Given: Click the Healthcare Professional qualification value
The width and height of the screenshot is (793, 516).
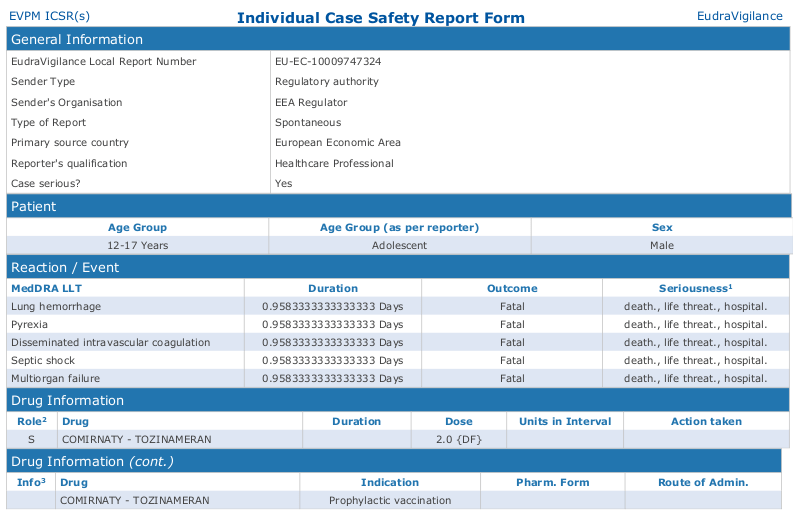Looking at the screenshot, I should (x=334, y=163).
